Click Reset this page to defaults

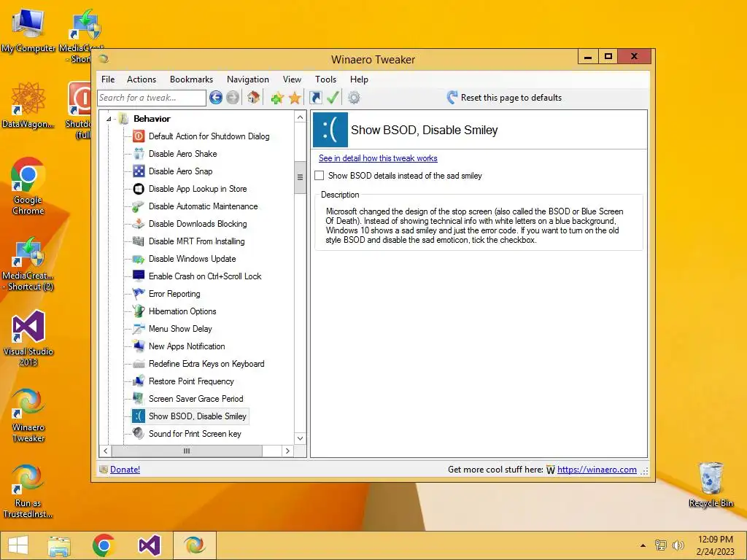[x=511, y=98]
